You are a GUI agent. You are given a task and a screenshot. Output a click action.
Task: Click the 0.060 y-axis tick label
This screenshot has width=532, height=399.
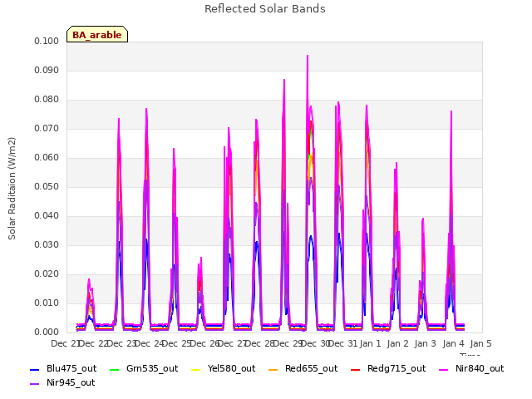pyautogui.click(x=47, y=158)
